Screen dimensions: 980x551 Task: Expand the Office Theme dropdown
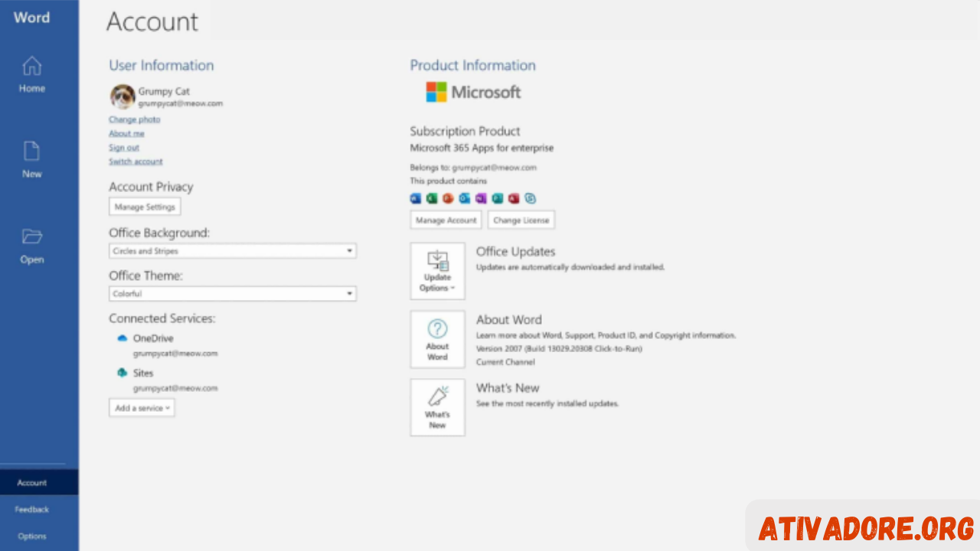(x=233, y=294)
